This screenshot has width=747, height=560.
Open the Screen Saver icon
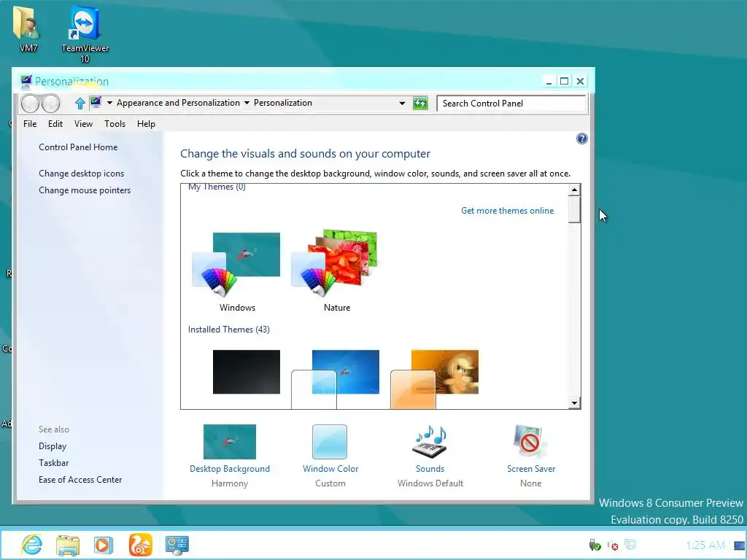(x=530, y=441)
